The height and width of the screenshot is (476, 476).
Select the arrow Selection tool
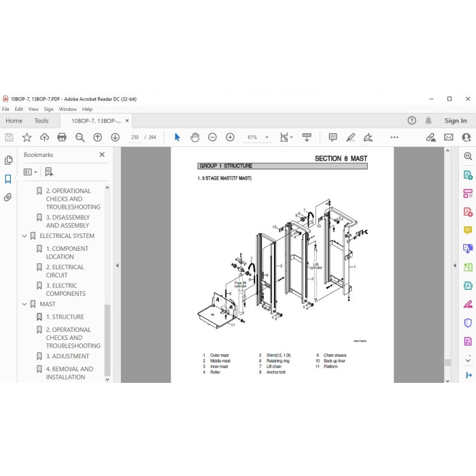point(177,137)
